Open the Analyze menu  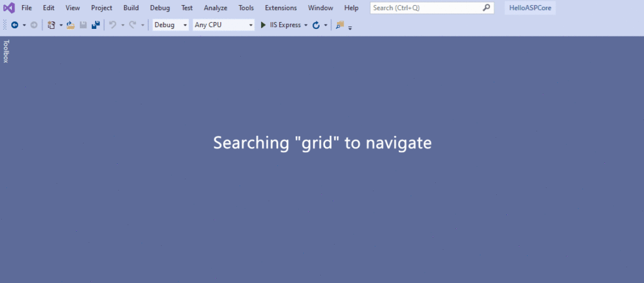[x=215, y=8]
